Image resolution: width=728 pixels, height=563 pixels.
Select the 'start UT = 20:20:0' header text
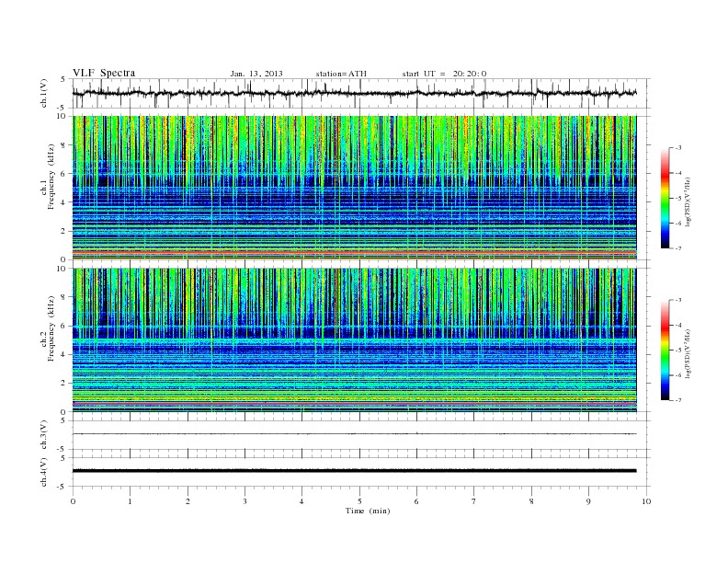[x=444, y=74]
